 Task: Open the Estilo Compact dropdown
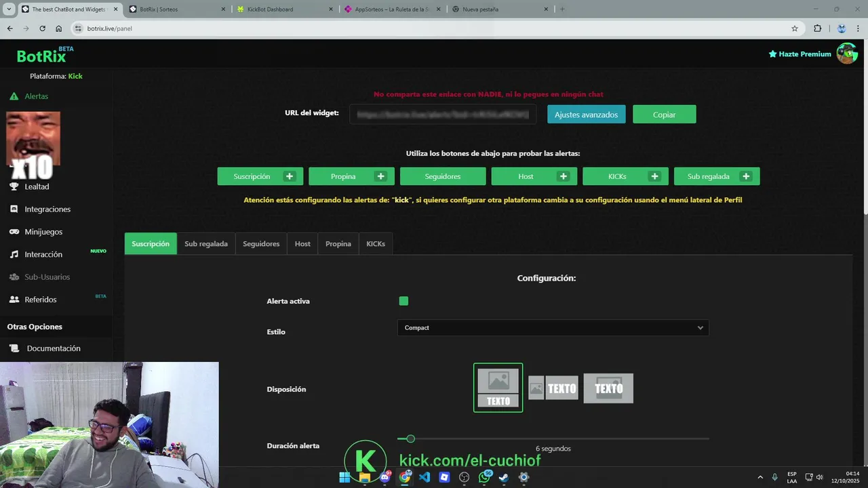click(553, 327)
